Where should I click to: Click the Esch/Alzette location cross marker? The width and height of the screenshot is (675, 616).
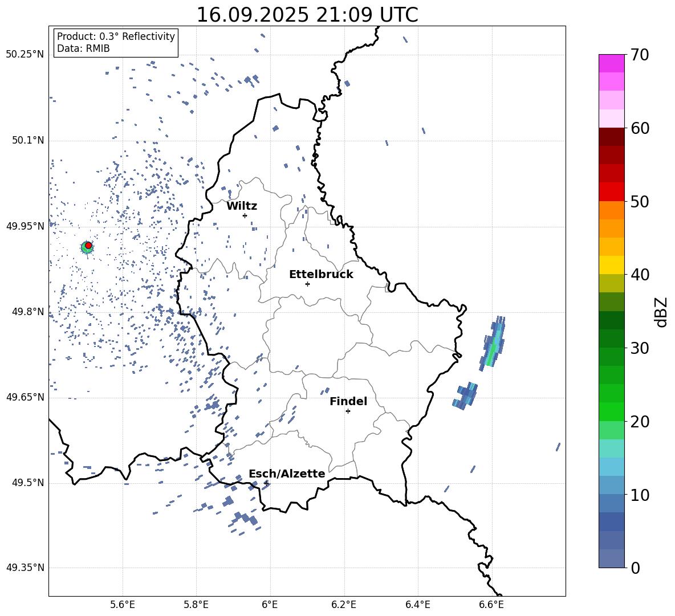click(266, 483)
